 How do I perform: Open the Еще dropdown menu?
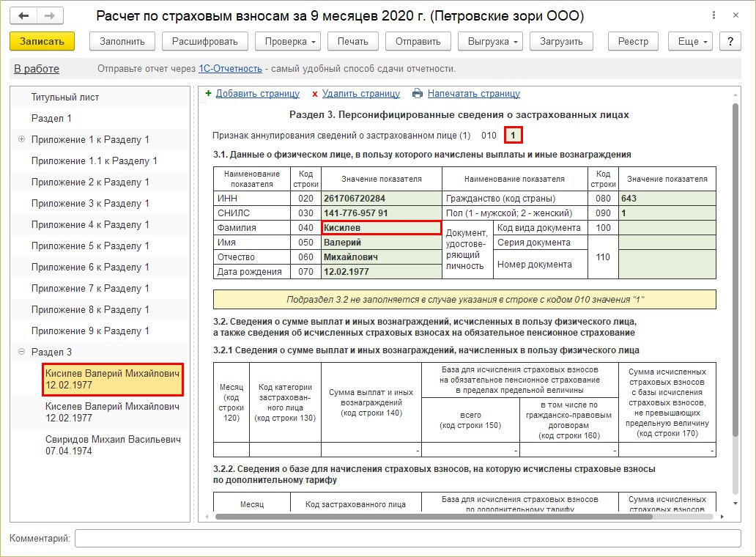coord(692,42)
